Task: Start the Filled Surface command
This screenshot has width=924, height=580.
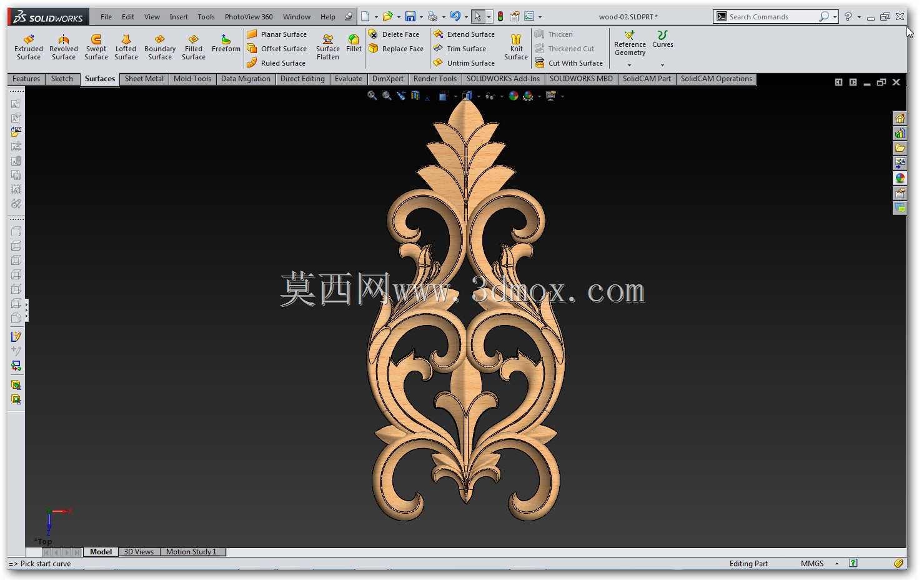Action: click(x=194, y=47)
